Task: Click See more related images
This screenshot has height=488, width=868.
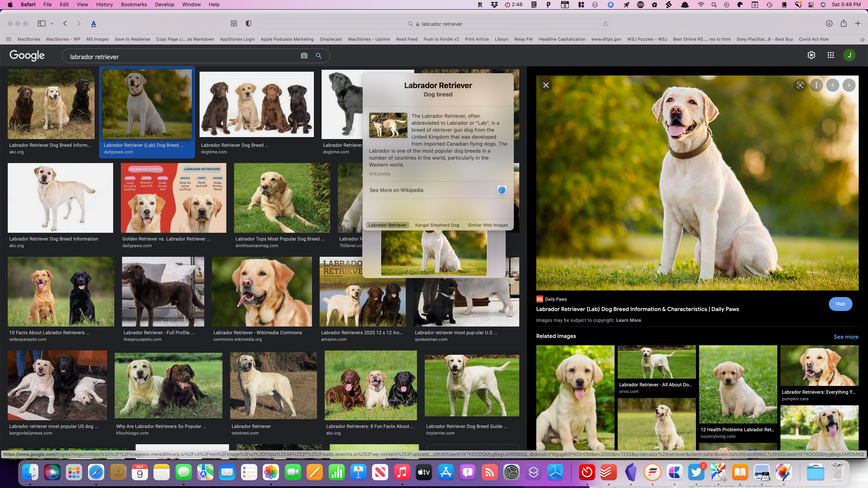Action: pos(846,337)
